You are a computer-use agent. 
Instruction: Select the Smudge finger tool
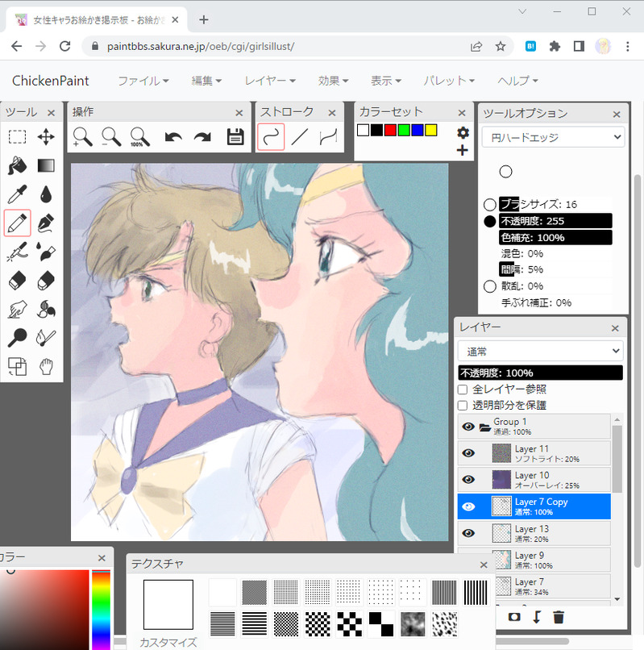[17, 309]
